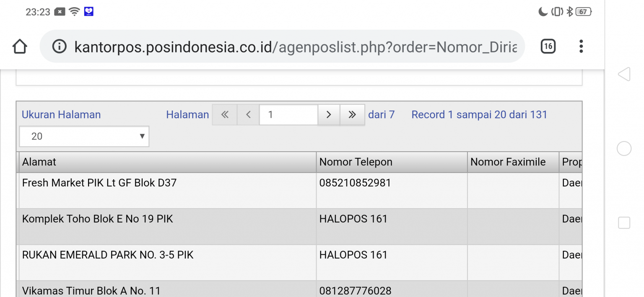Screen dimensions: 644x297
Task: Click the Halaman label link
Action: (187, 114)
